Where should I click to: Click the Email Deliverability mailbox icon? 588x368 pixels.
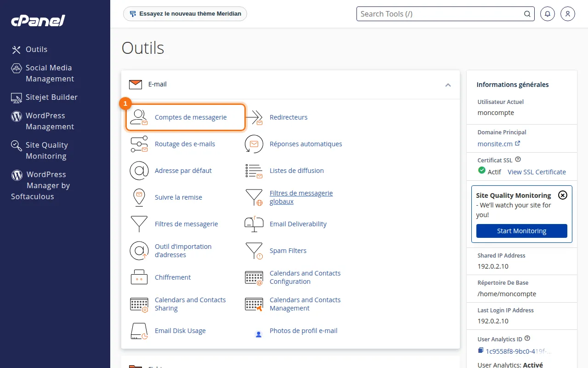click(254, 224)
